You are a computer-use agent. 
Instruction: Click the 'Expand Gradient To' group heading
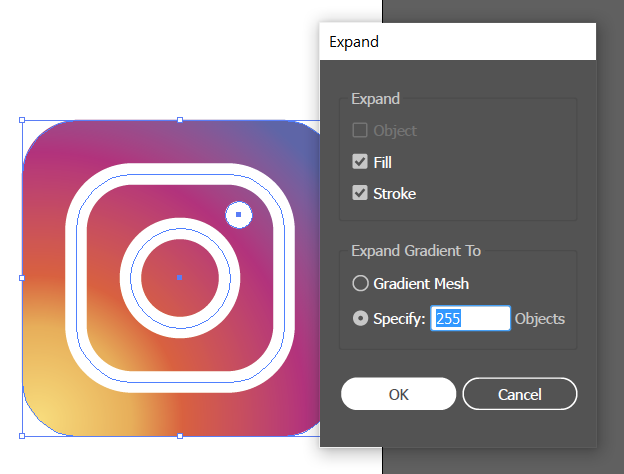coord(416,251)
